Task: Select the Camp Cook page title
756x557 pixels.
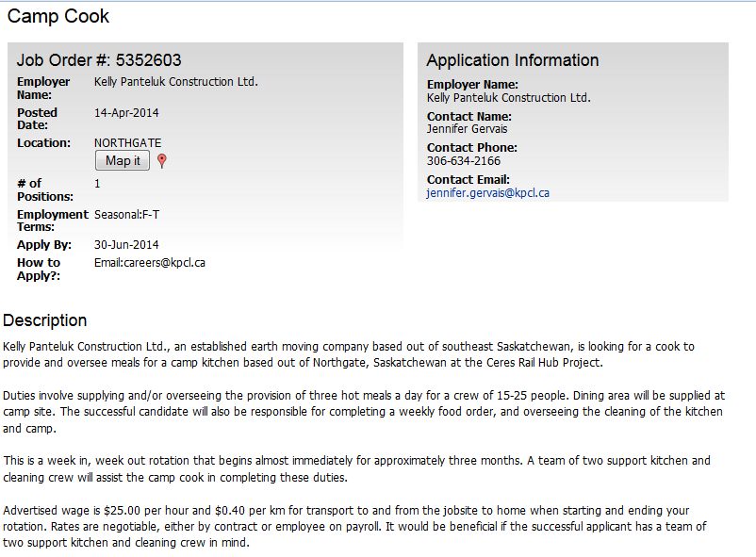Action: (58, 16)
